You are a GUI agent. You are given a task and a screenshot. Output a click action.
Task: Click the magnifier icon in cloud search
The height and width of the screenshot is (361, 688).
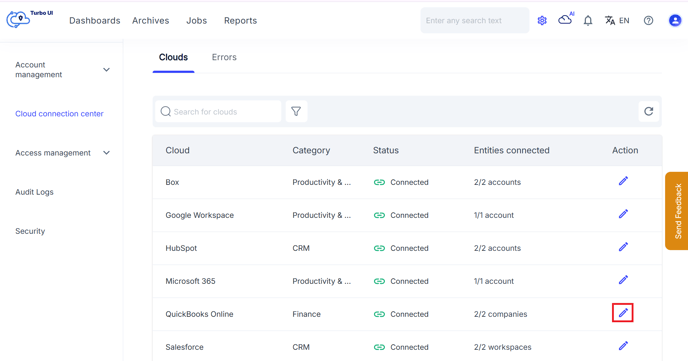tap(165, 111)
